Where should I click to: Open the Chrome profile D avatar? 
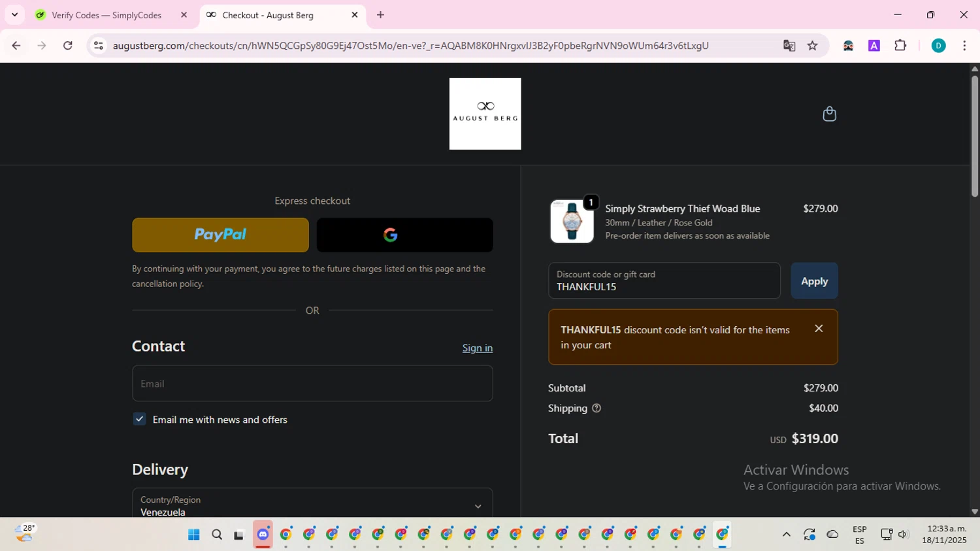938,46
